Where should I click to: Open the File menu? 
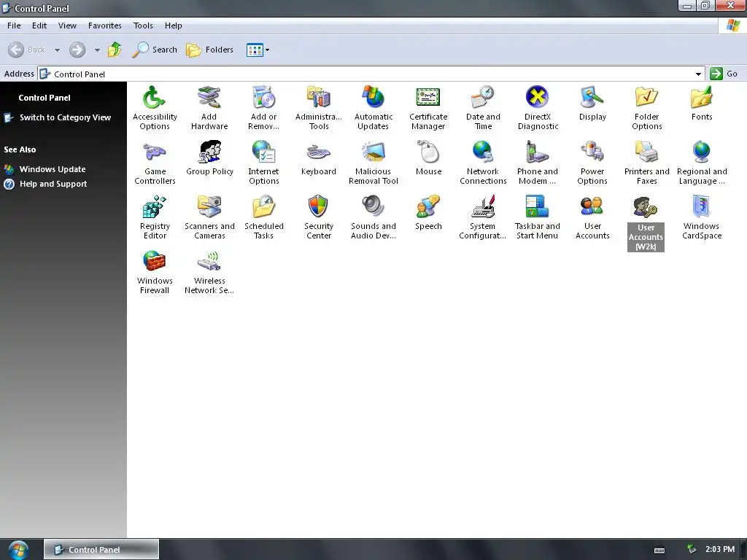[14, 26]
